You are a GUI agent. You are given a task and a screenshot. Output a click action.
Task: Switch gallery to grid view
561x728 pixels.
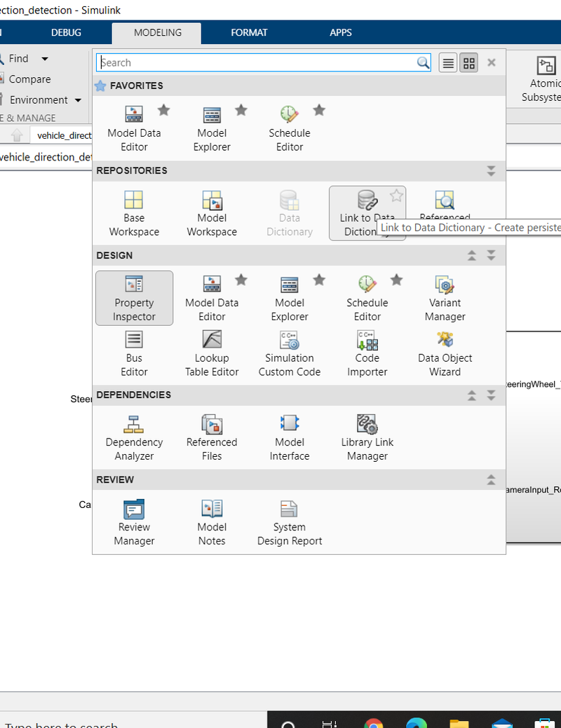[469, 62]
